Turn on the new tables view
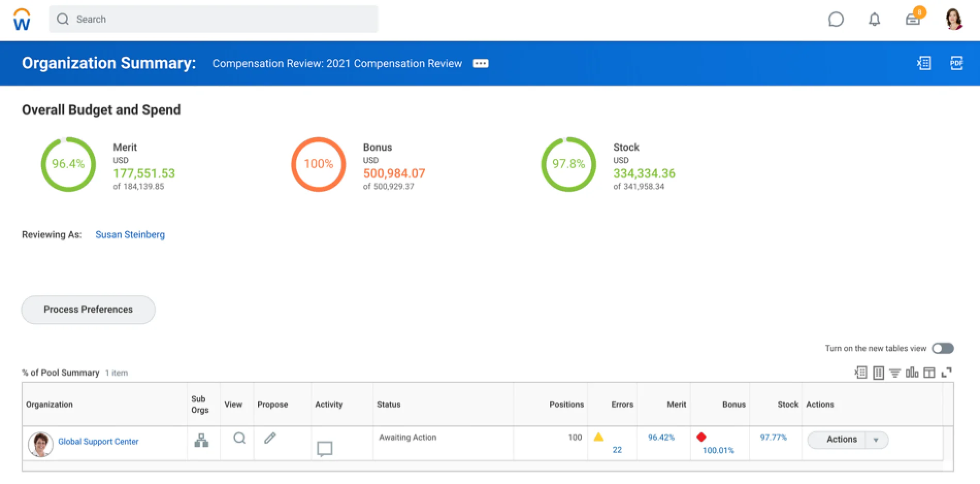This screenshot has height=484, width=980. pyautogui.click(x=943, y=348)
